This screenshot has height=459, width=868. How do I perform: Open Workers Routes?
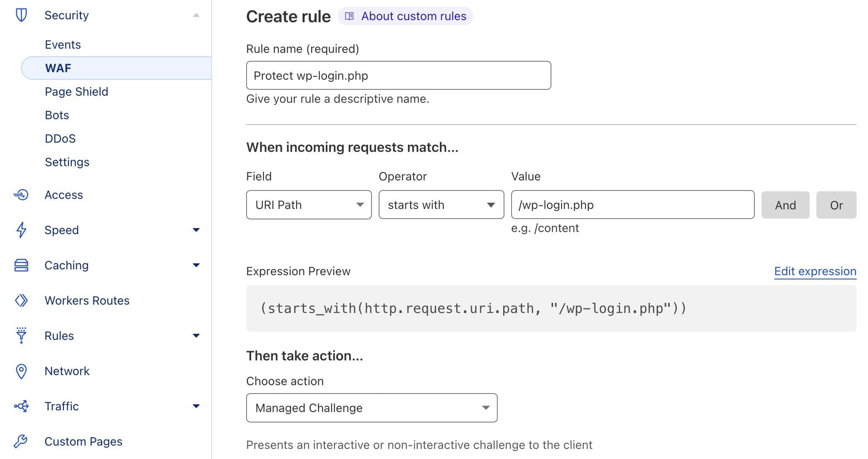click(87, 300)
